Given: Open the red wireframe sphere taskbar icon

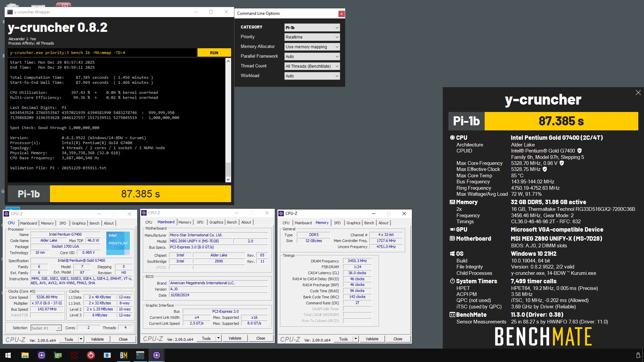Looking at the screenshot, I should (x=74, y=355).
